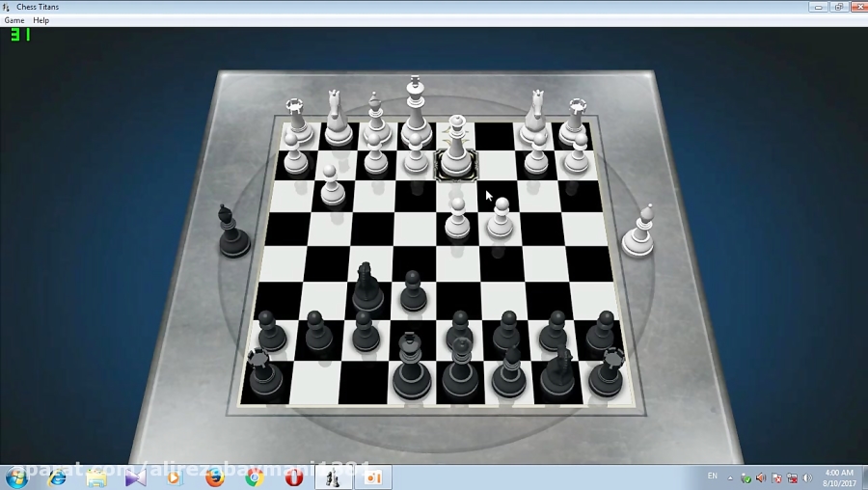Screen dimensions: 868x490
Task: Pick the advanced white pawn on the light square
Action: coord(501,218)
